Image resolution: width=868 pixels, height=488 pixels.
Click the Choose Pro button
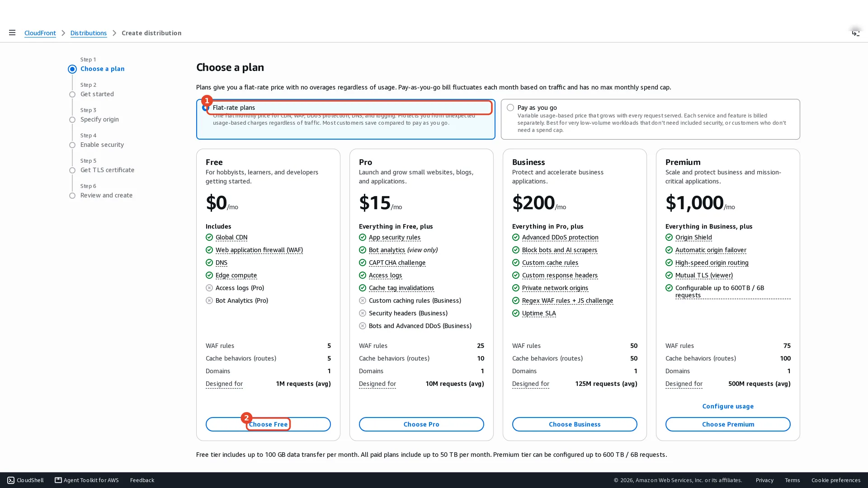421,424
